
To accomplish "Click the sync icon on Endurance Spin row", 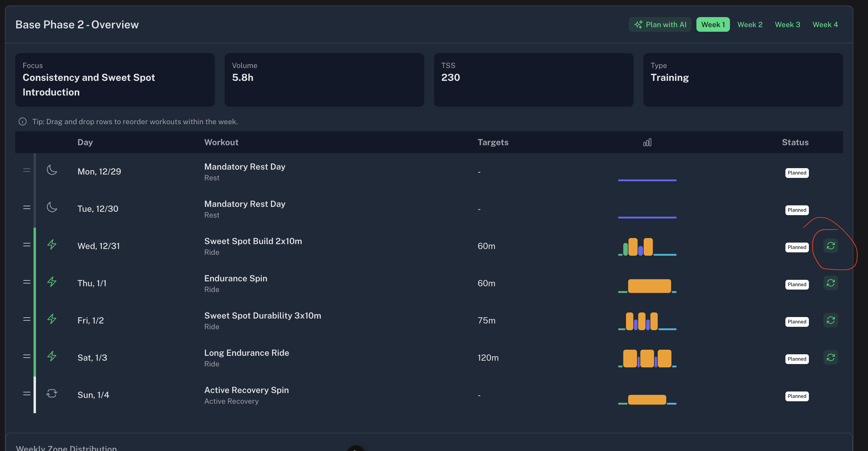I will 831,283.
